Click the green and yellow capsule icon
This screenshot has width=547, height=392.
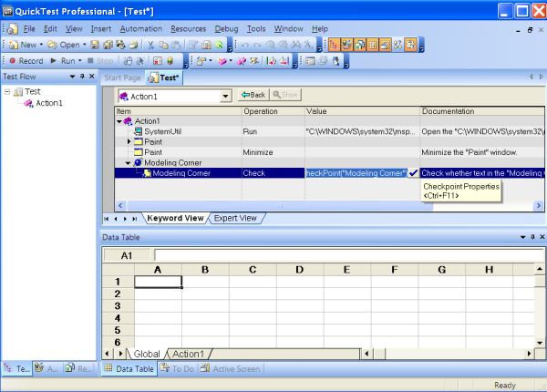tap(170, 61)
